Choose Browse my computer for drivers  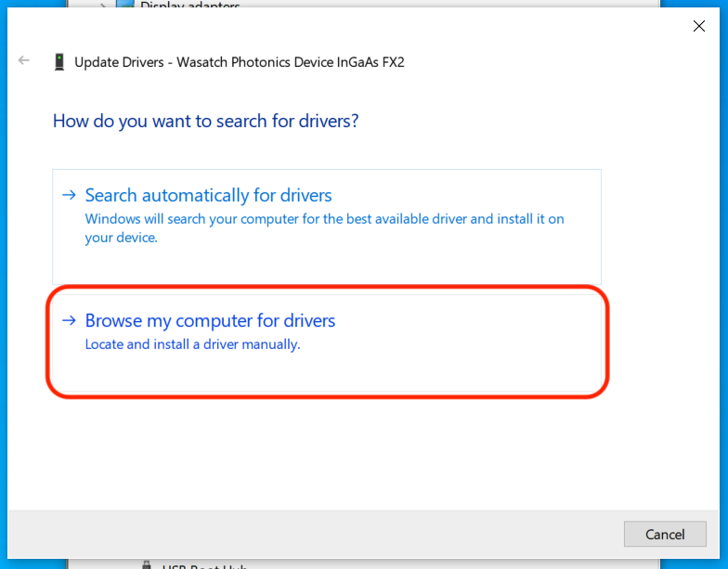[x=210, y=321]
